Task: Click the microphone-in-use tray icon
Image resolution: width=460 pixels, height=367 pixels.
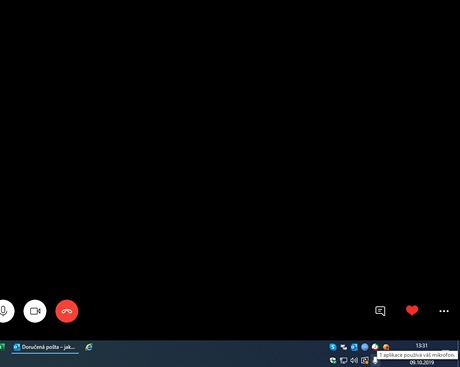Action: 375,361
